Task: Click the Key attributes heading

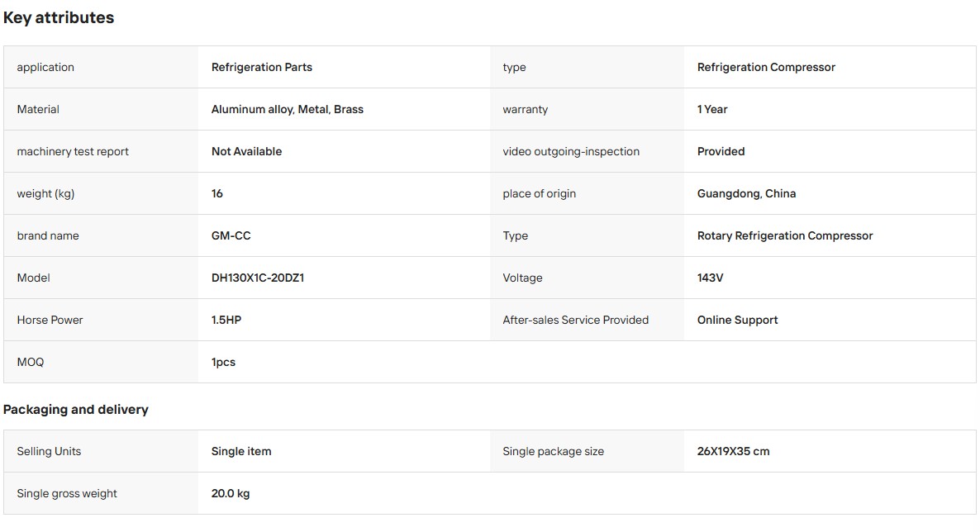Action: [x=59, y=17]
